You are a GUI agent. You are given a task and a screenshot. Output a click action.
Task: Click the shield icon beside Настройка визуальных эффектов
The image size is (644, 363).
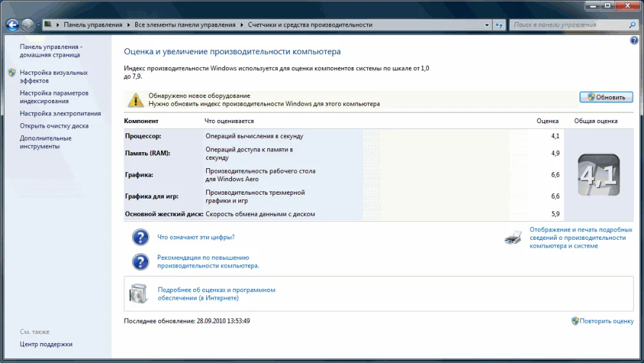(x=12, y=73)
